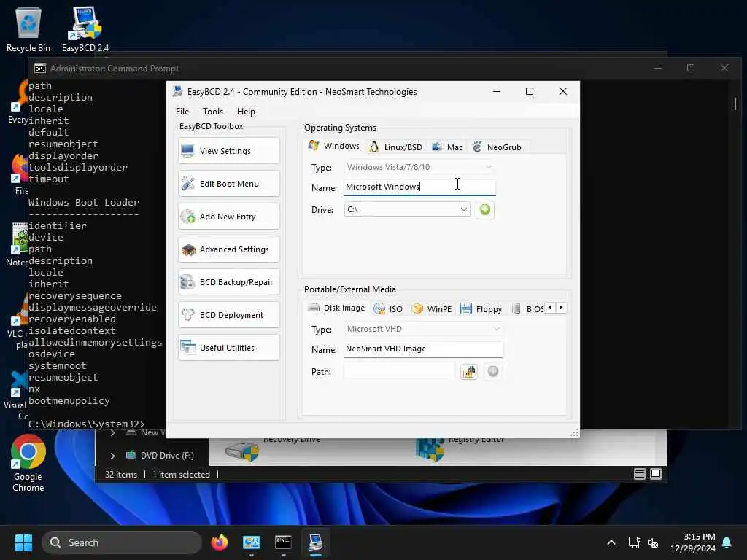Open the Microsoft VHD type dropdown
This screenshot has width=747, height=560.
tap(424, 329)
